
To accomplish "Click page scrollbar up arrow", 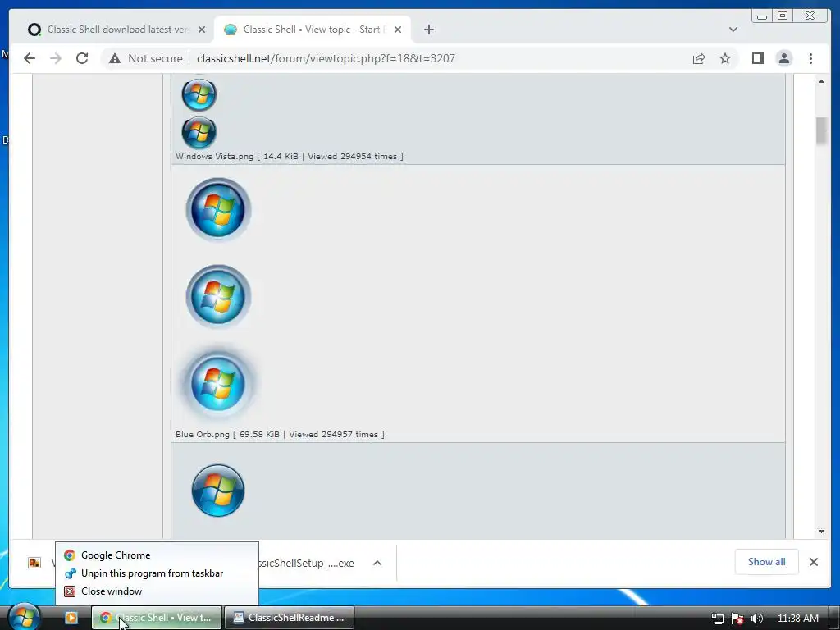I will click(821, 81).
